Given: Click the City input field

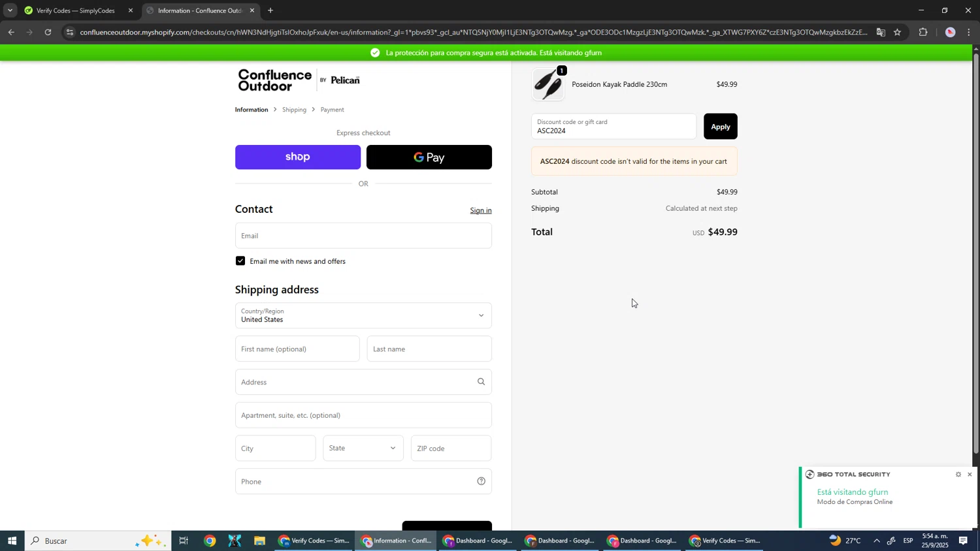Looking at the screenshot, I should pyautogui.click(x=275, y=449).
